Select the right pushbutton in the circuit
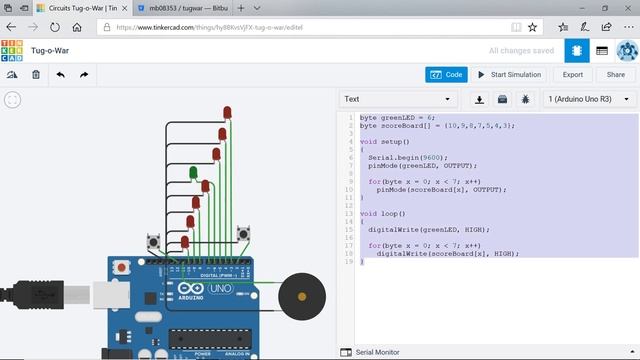The width and height of the screenshot is (640, 360). 244,234
